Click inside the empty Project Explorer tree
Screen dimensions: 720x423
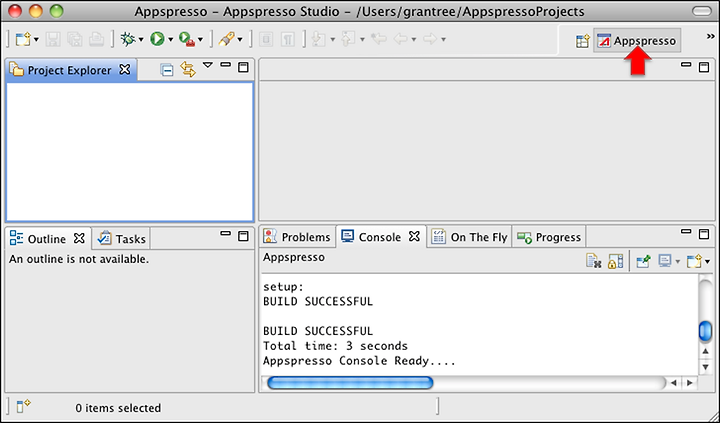coord(129,152)
